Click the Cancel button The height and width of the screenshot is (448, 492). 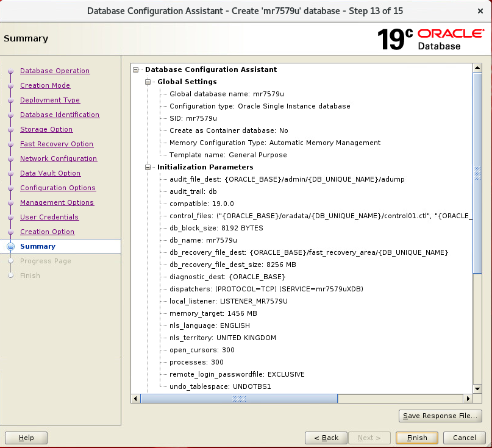click(x=465, y=438)
